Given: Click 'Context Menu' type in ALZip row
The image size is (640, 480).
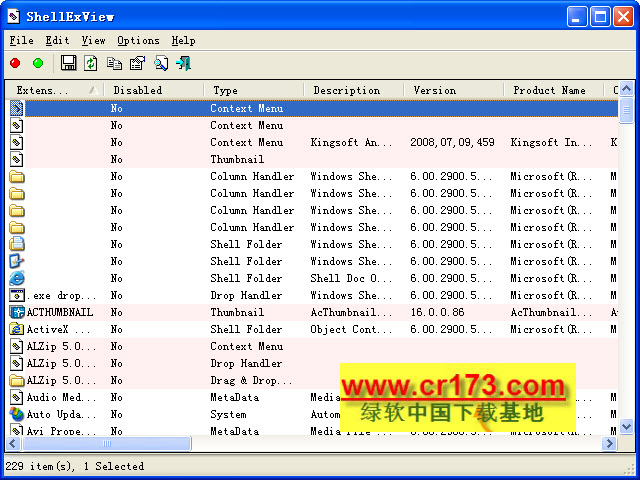Looking at the screenshot, I should pyautogui.click(x=247, y=346).
